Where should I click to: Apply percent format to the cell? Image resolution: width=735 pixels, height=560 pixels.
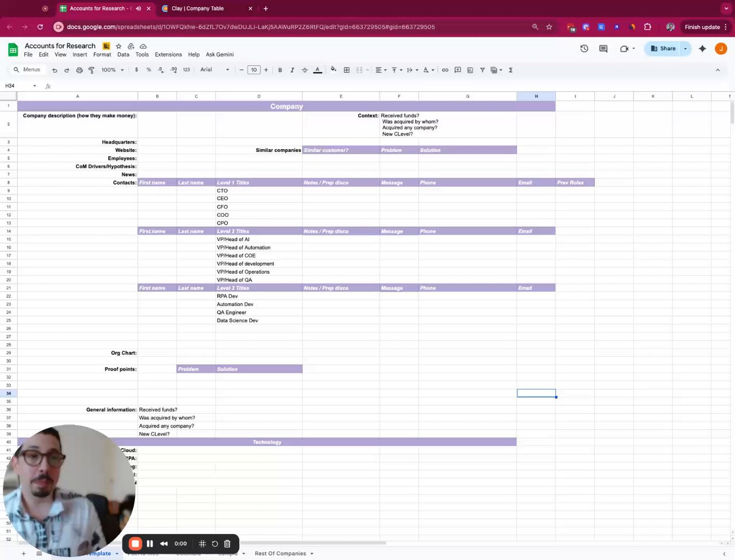(x=149, y=70)
